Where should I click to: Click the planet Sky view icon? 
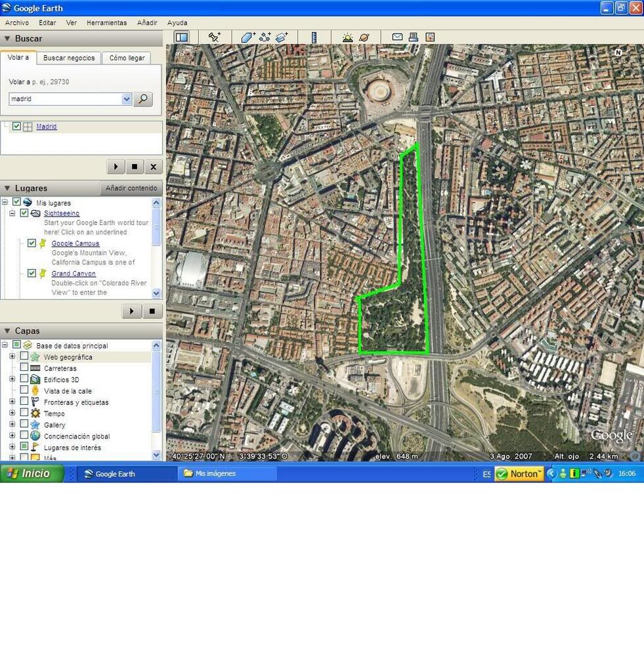[x=364, y=37]
